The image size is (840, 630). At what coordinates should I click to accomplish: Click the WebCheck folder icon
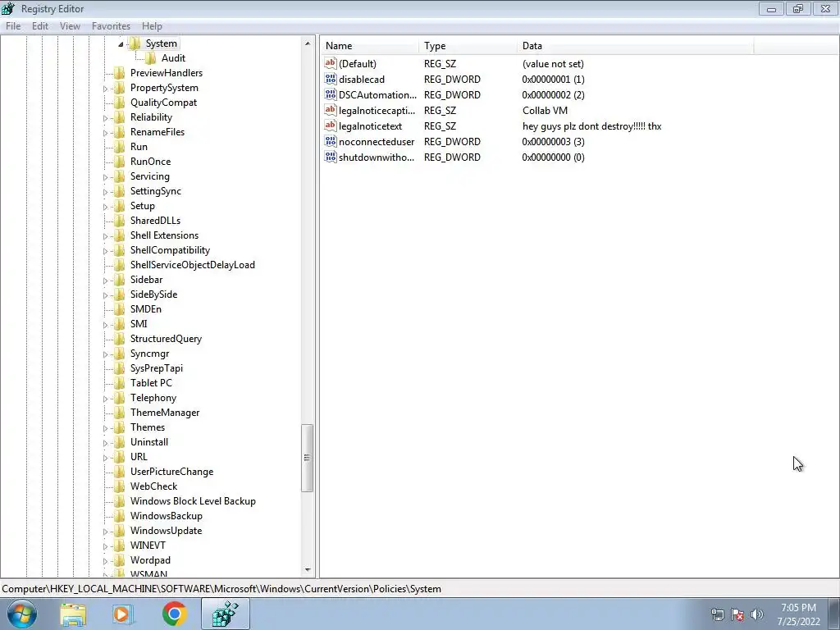120,486
